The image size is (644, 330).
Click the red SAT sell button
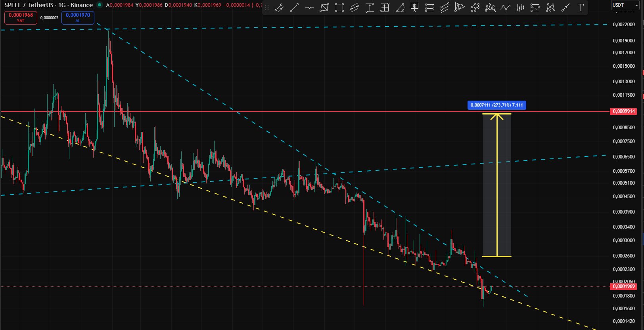coord(21,17)
